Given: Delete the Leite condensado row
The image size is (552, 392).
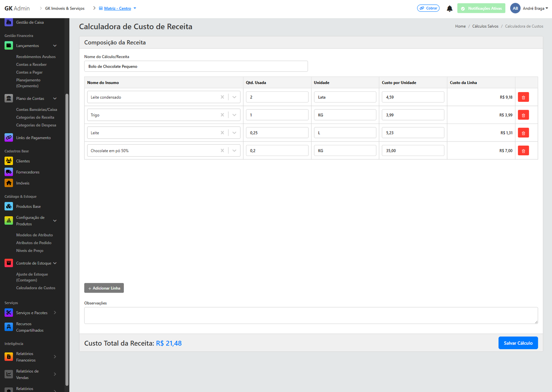Looking at the screenshot, I should click(523, 97).
